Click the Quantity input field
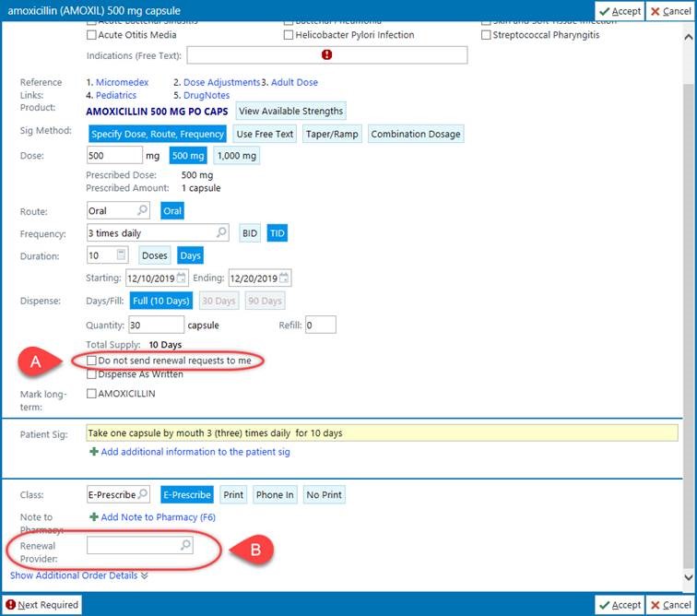Viewport: 697px width, 616px height. (x=156, y=325)
